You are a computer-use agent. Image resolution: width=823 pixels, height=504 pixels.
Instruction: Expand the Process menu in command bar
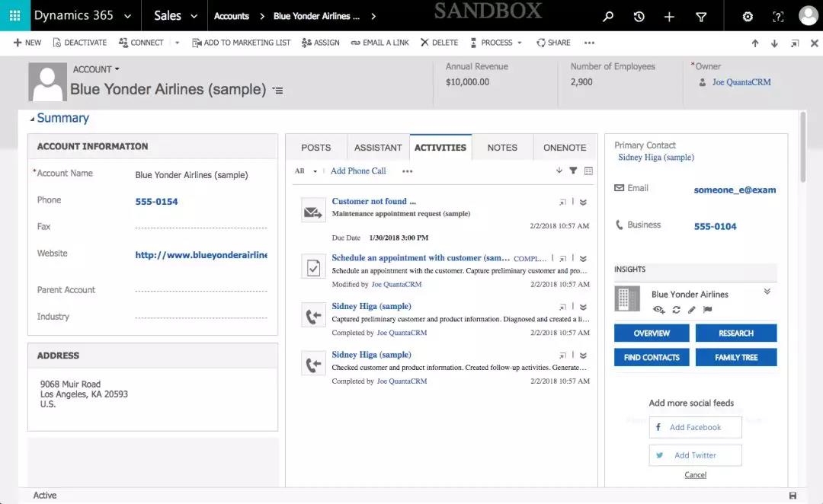coord(496,43)
